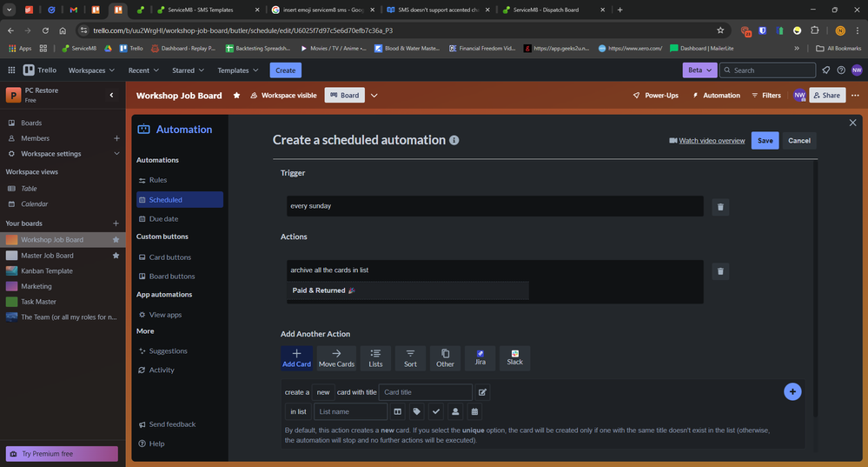Open the card title edit icon
Viewport: 868px width, 467px height.
click(x=482, y=392)
